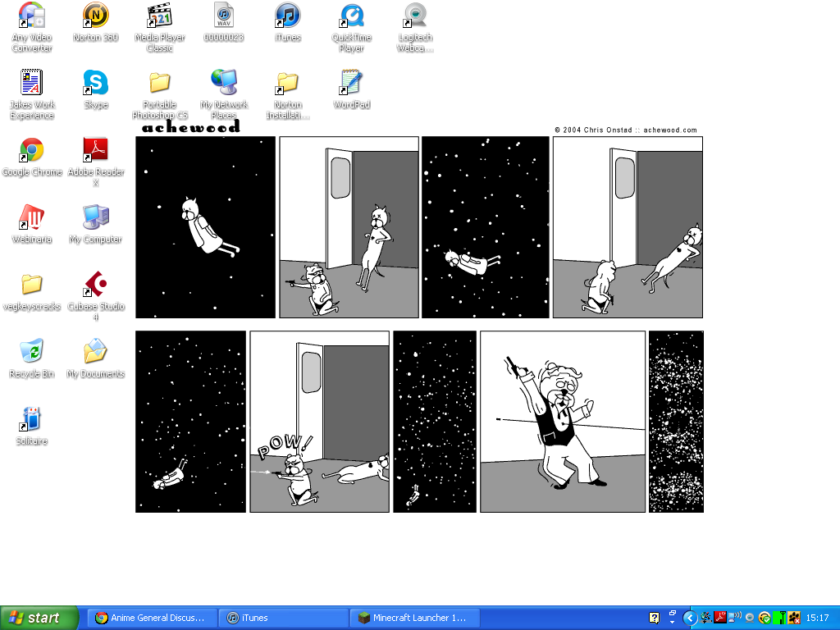Open the Recycle Bin

coord(32,358)
